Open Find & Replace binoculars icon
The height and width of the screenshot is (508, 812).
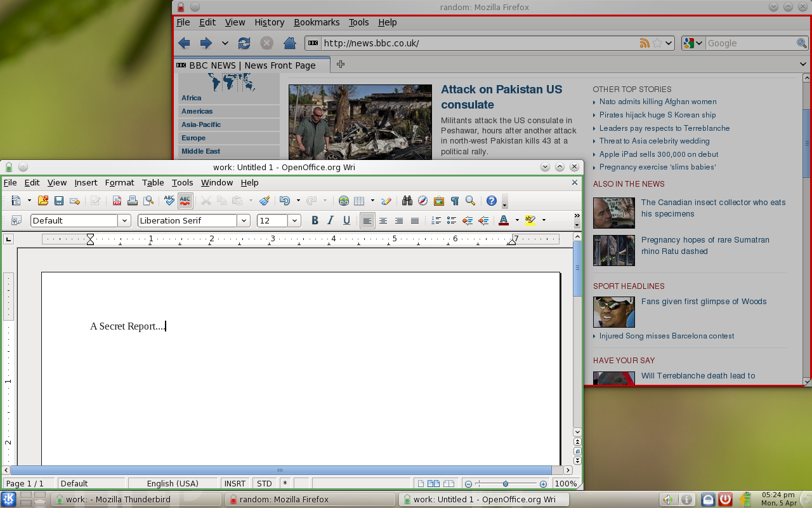click(x=407, y=201)
